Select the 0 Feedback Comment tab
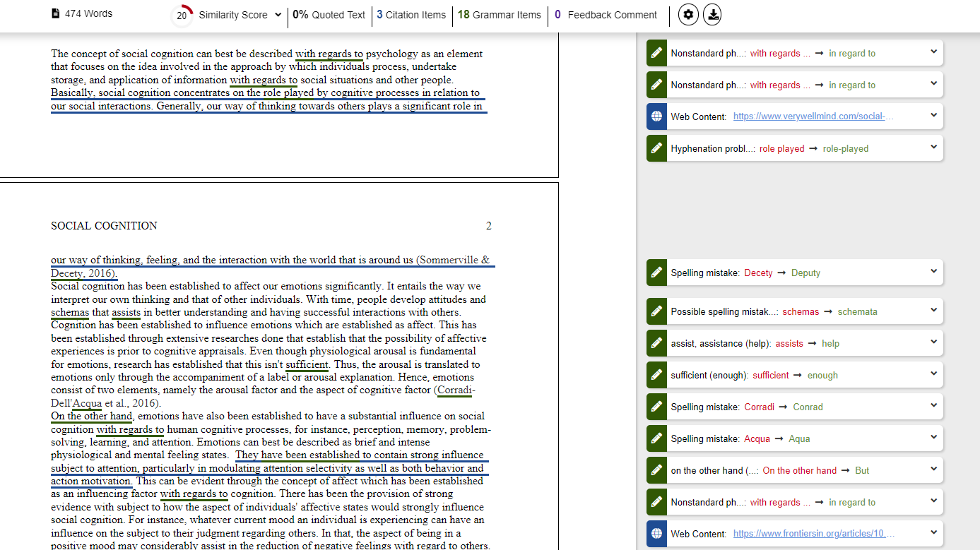 coord(606,15)
